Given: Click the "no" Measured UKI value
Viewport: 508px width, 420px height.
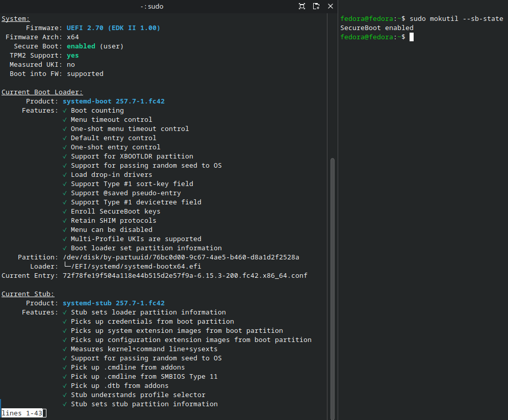Looking at the screenshot, I should (71, 64).
